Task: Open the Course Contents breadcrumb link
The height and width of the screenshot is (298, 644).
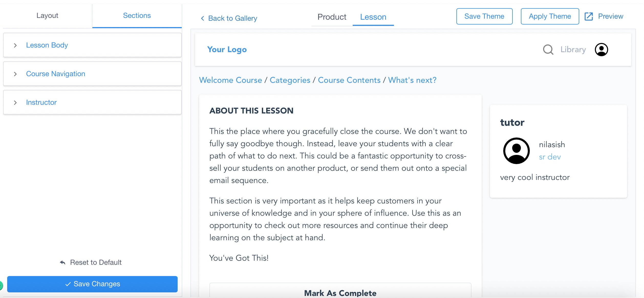Action: click(x=349, y=80)
